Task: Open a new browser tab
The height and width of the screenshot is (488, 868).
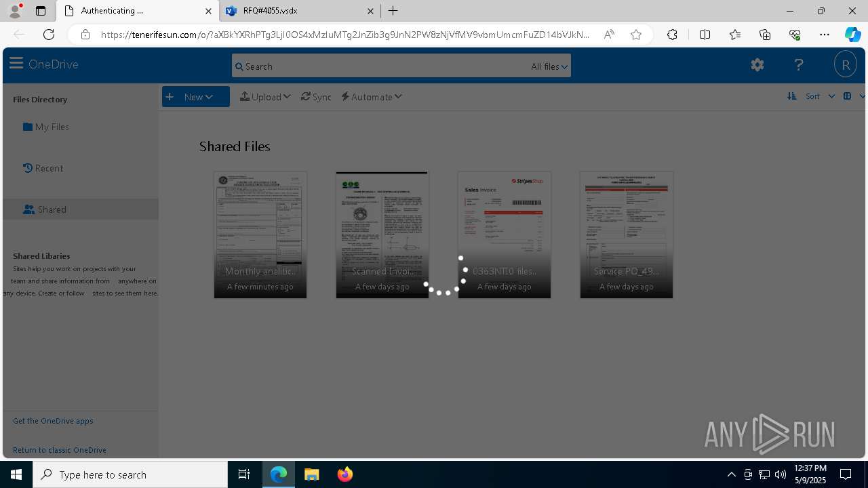Action: (x=393, y=11)
